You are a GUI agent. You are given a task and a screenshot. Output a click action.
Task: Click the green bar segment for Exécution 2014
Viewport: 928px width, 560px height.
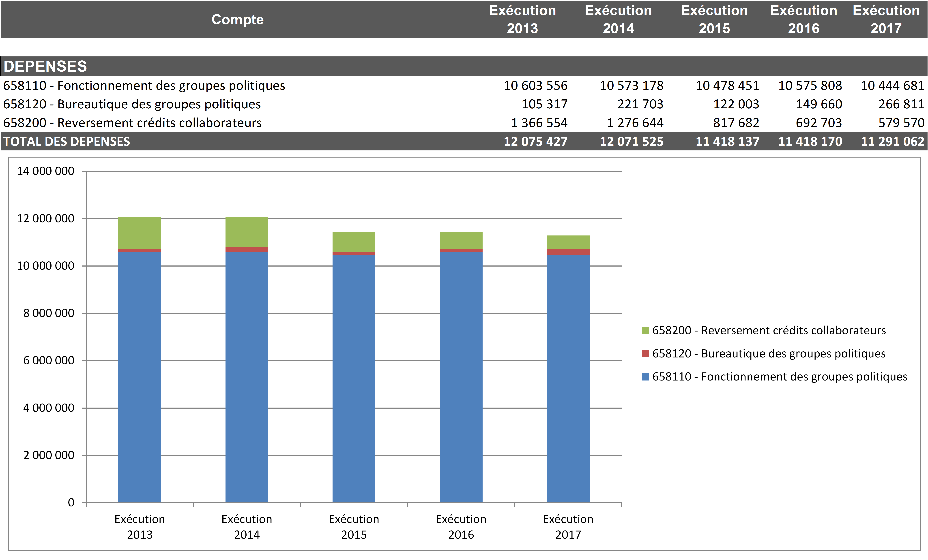point(247,232)
